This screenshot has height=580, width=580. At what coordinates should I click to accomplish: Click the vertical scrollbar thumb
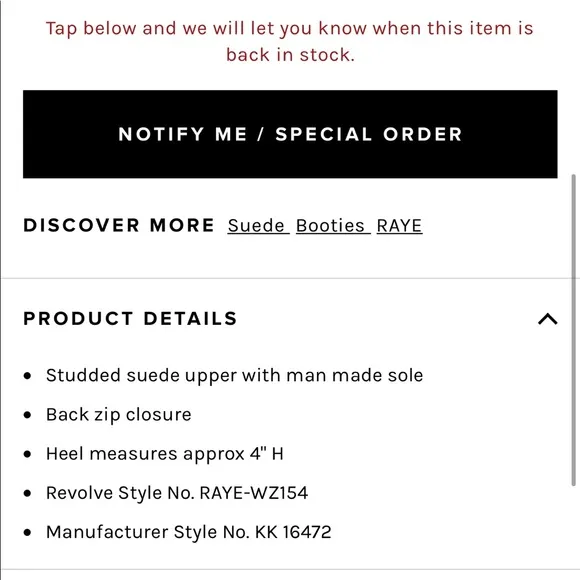point(574,329)
